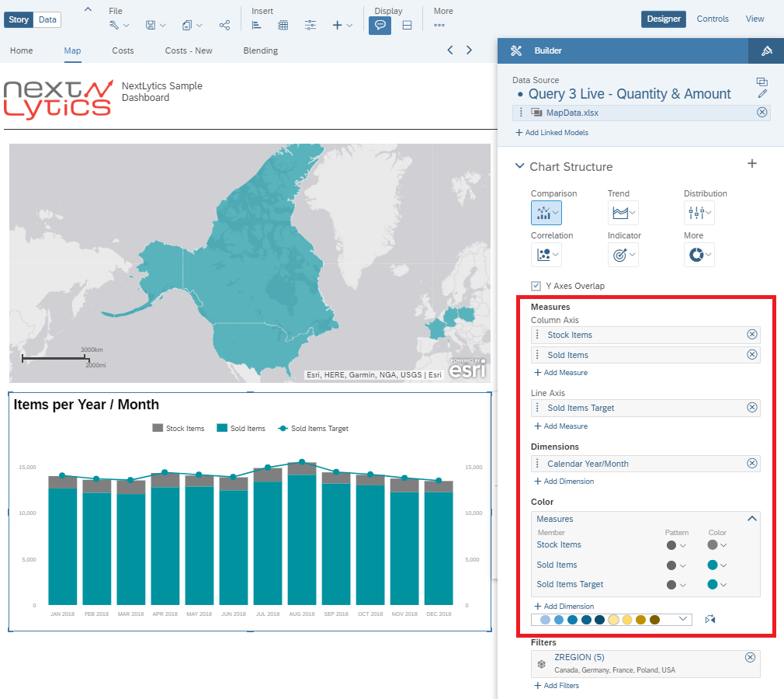Click Add Linked Models
Screen dimensions: 784x699
(x=553, y=133)
